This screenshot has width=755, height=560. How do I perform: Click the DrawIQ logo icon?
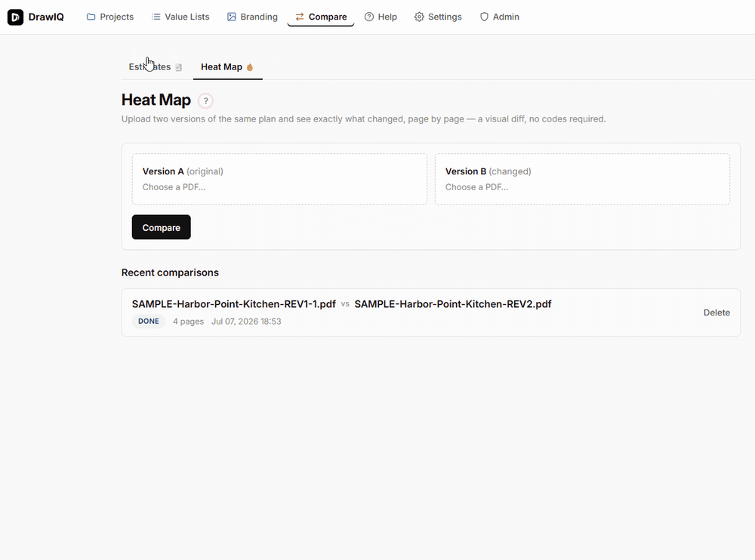pos(15,17)
